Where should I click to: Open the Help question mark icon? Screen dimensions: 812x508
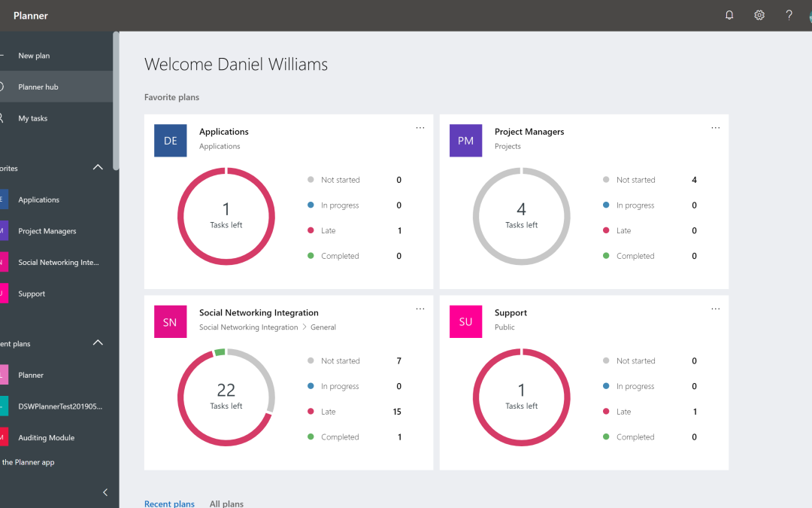pos(789,15)
